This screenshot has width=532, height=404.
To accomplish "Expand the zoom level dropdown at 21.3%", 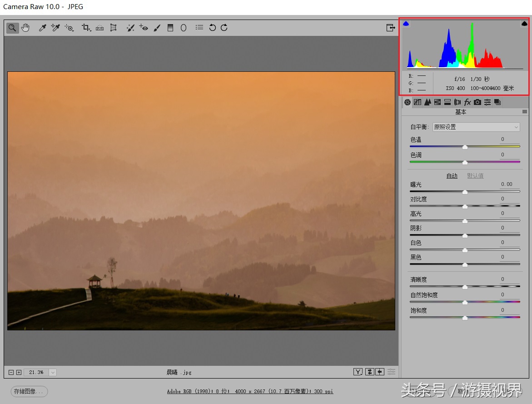I will [53, 372].
